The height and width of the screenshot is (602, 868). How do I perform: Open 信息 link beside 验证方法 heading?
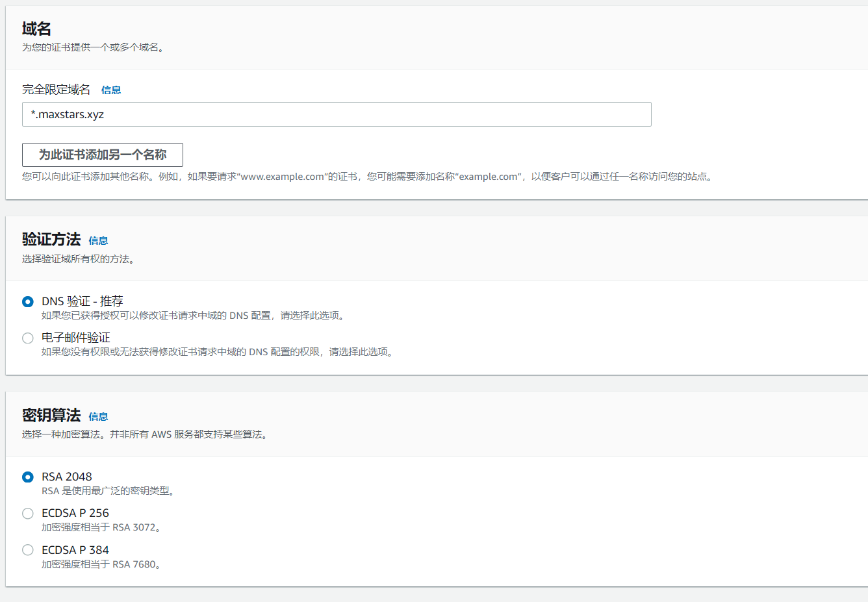(98, 241)
